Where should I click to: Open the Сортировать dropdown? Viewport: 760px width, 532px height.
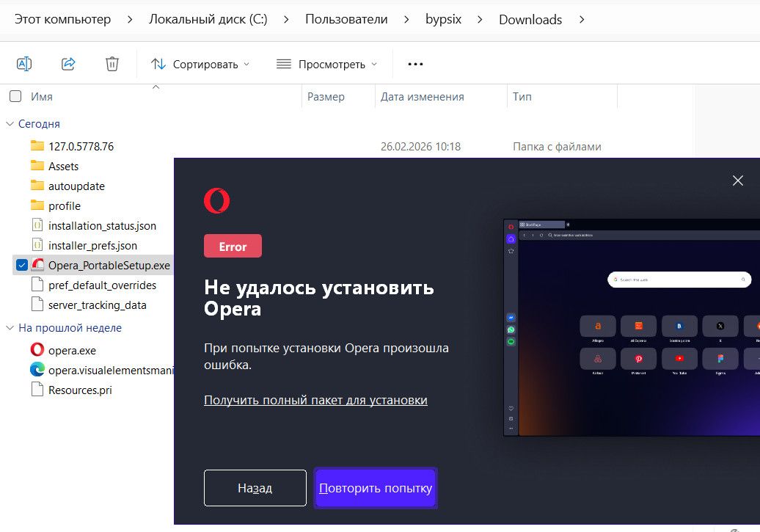200,64
